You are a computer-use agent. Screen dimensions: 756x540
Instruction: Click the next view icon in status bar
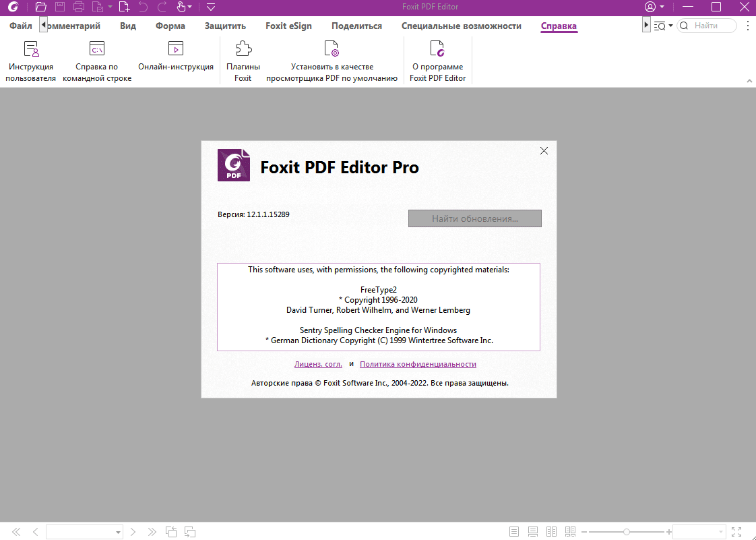click(190, 532)
